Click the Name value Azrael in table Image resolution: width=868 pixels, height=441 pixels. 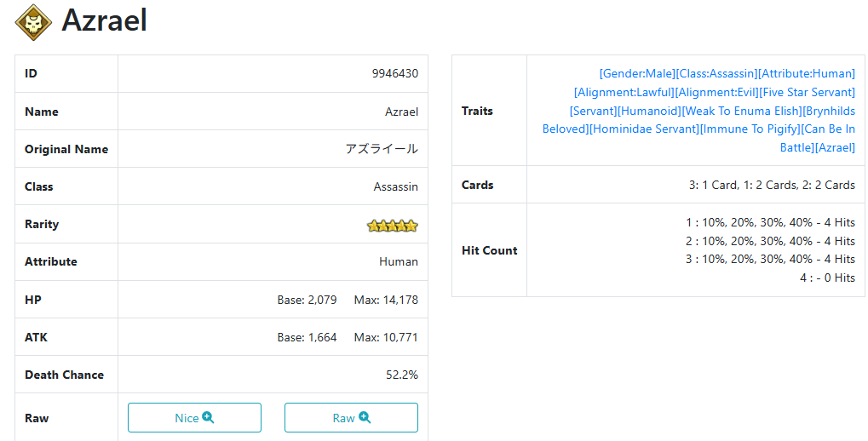402,112
